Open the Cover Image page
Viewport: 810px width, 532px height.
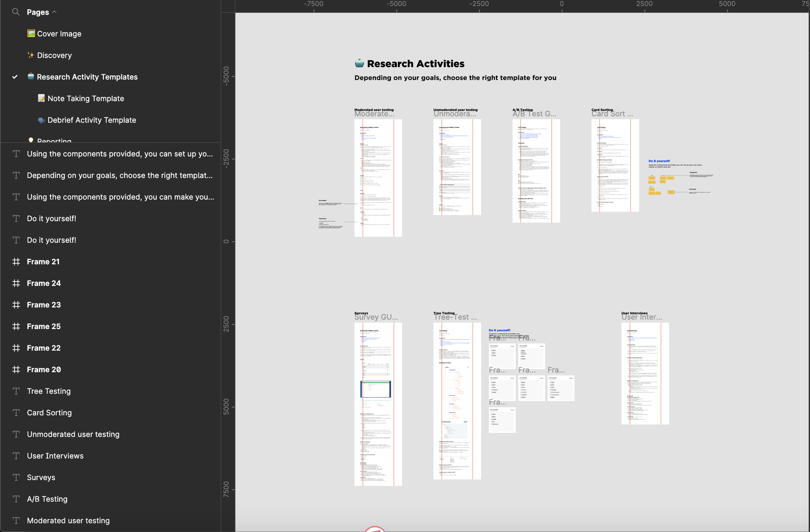click(59, 34)
